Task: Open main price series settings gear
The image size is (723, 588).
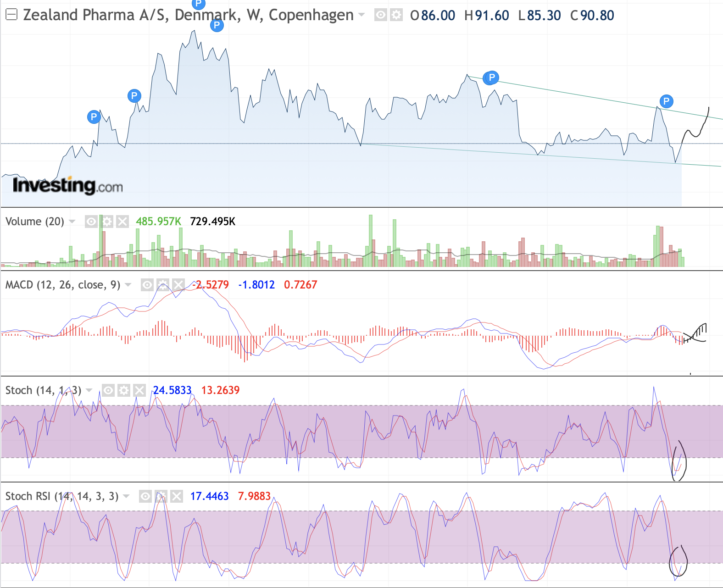Action: tap(396, 15)
